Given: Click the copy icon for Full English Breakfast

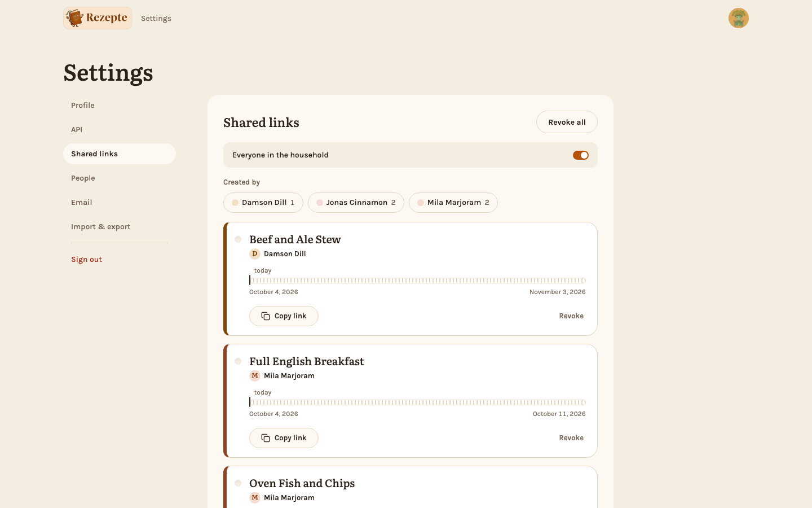Looking at the screenshot, I should coord(266,438).
